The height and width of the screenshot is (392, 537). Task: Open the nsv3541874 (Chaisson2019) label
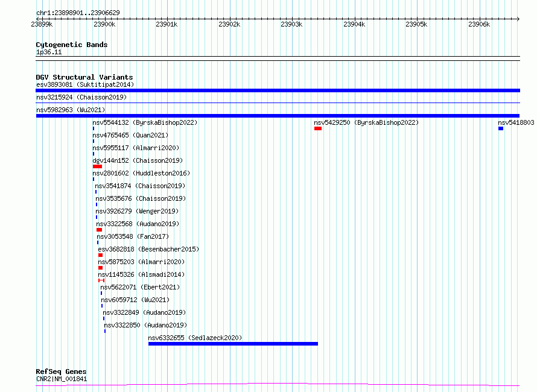pyautogui.click(x=140, y=186)
